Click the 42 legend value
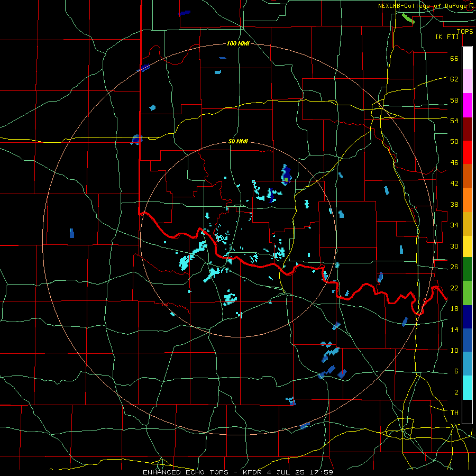The width and height of the screenshot is (476, 476). (454, 184)
